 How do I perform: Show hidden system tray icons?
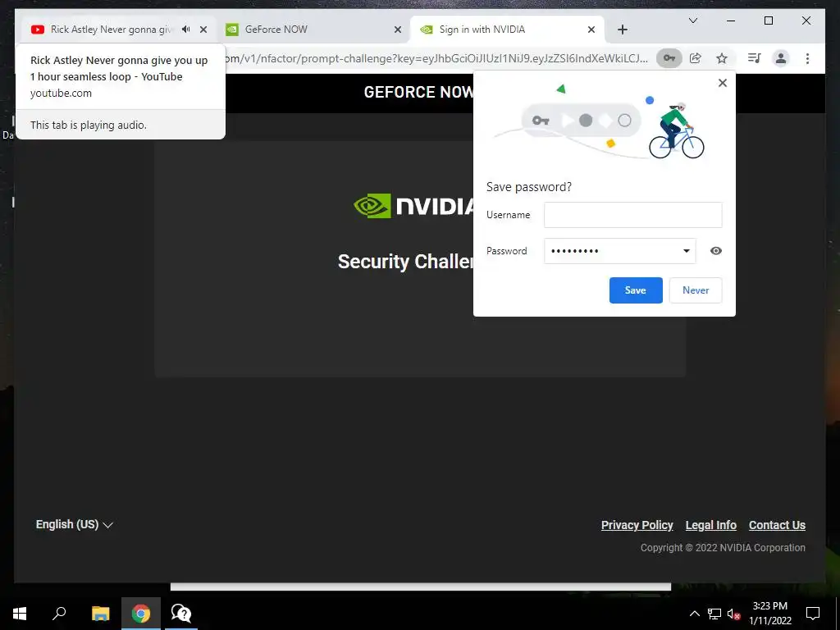click(694, 614)
